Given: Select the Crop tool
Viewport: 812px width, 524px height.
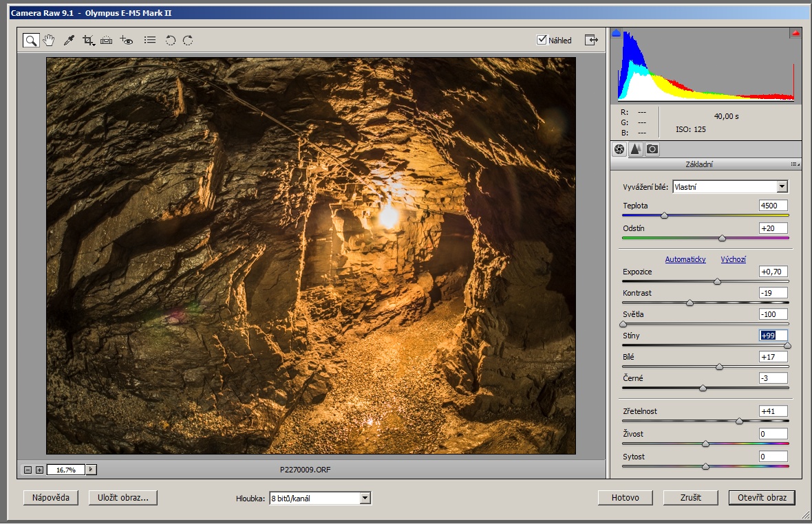Looking at the screenshot, I should pos(88,41).
